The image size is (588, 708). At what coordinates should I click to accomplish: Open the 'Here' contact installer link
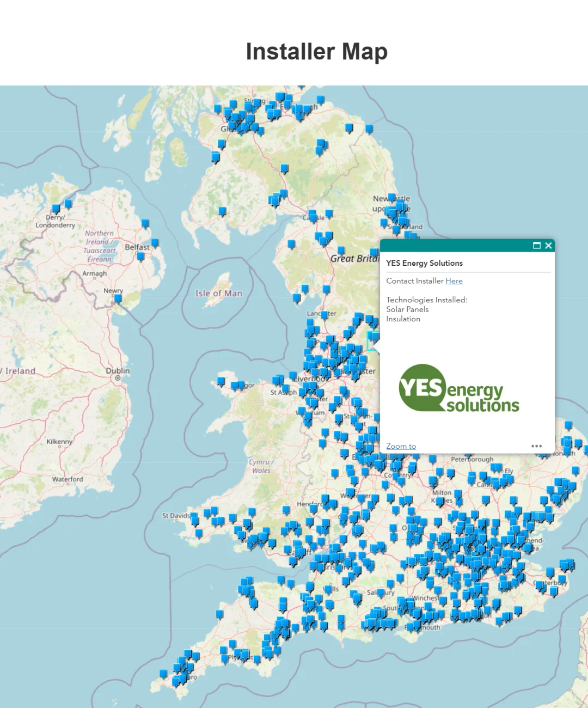coord(454,281)
